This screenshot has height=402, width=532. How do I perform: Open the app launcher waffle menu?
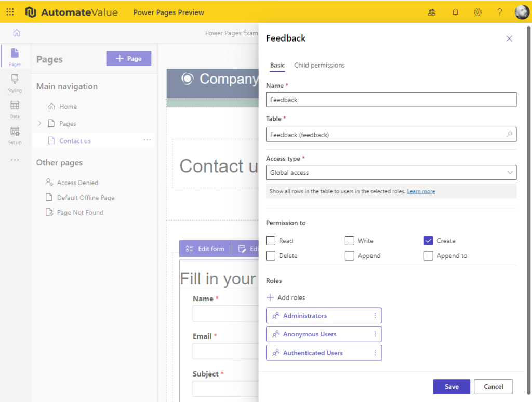pos(9,11)
